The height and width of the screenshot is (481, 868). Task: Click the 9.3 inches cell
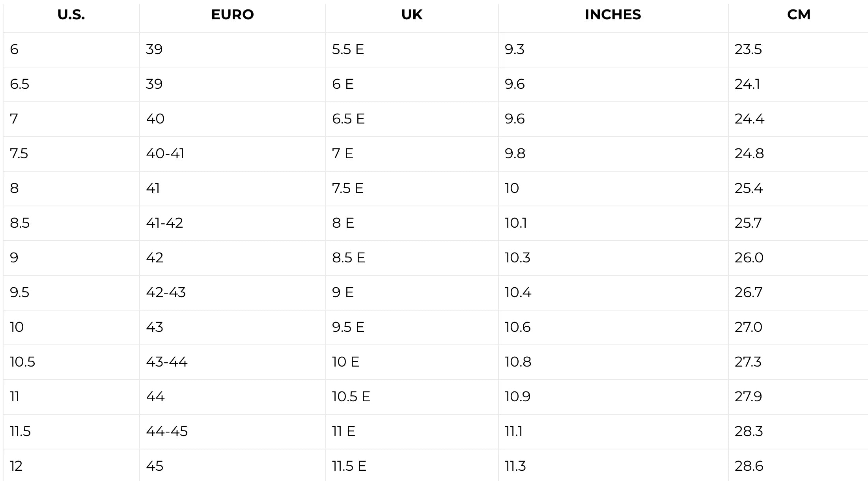pyautogui.click(x=515, y=49)
